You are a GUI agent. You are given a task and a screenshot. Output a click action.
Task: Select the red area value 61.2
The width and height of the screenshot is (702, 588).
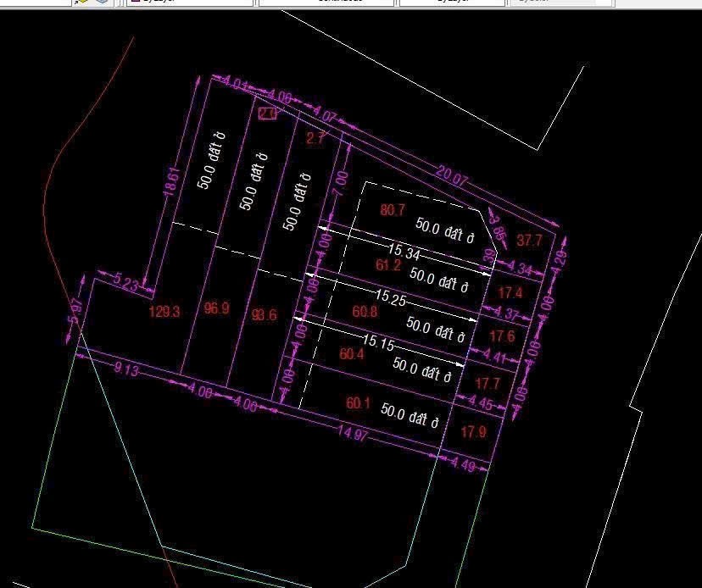coord(388,265)
